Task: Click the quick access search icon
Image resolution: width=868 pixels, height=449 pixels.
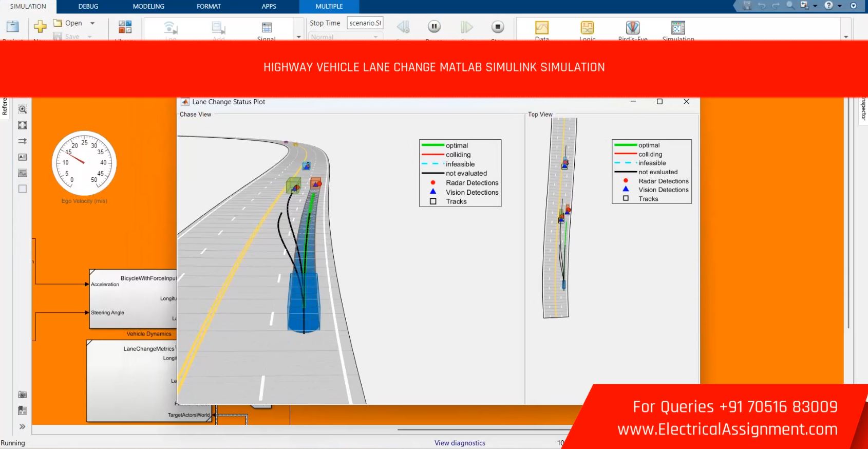Action: pyautogui.click(x=790, y=6)
